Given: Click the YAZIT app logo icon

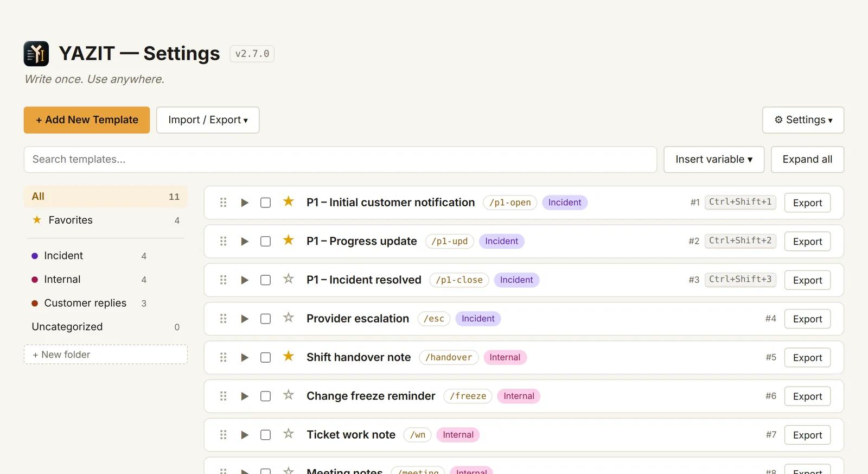Looking at the screenshot, I should pos(36,54).
